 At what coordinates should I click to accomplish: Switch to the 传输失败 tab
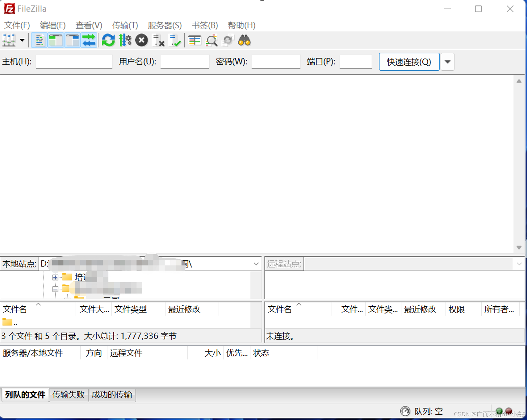(x=68, y=395)
